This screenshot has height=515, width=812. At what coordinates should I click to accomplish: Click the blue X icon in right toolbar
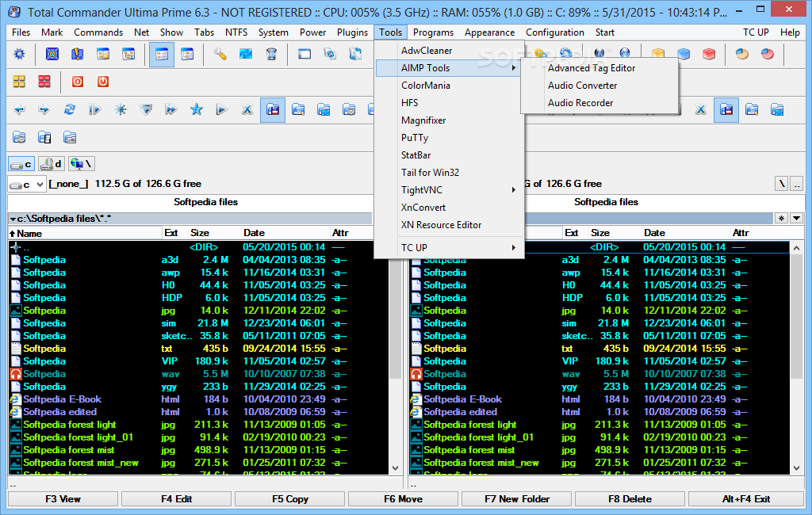(701, 109)
